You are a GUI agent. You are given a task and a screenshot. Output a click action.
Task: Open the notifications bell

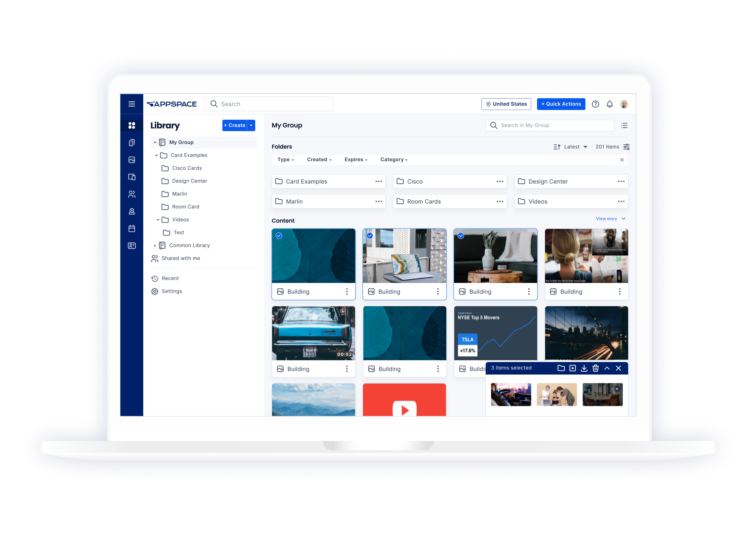610,104
